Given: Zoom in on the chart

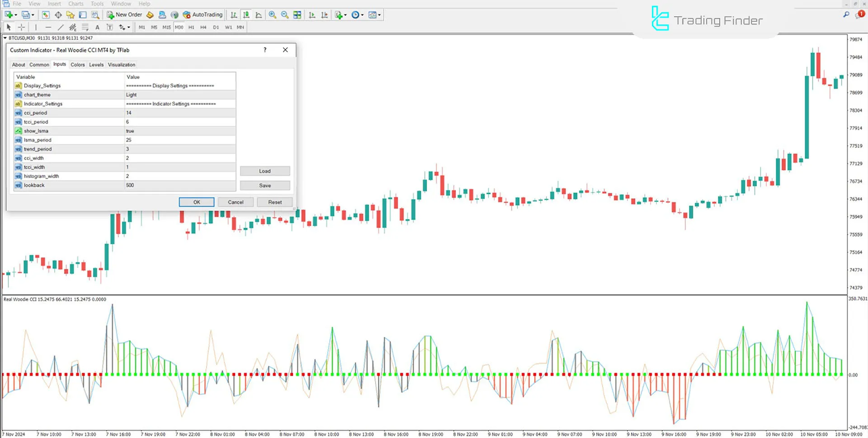Looking at the screenshot, I should click(x=272, y=14).
